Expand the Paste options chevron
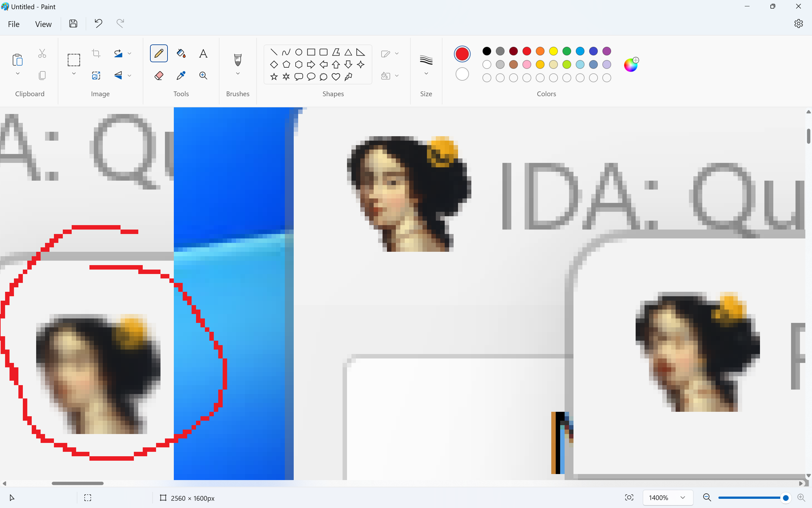 (18, 74)
